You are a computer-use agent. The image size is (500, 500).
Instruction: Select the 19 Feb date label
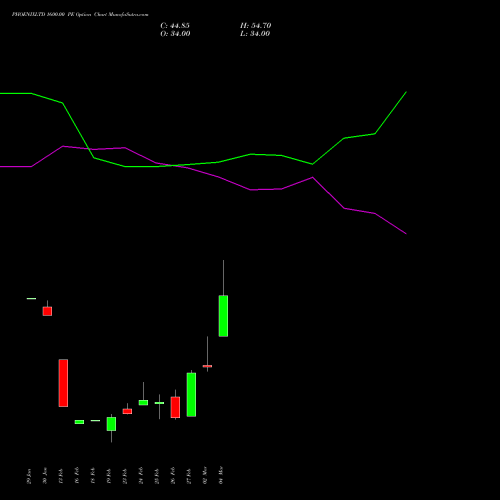[109, 476]
